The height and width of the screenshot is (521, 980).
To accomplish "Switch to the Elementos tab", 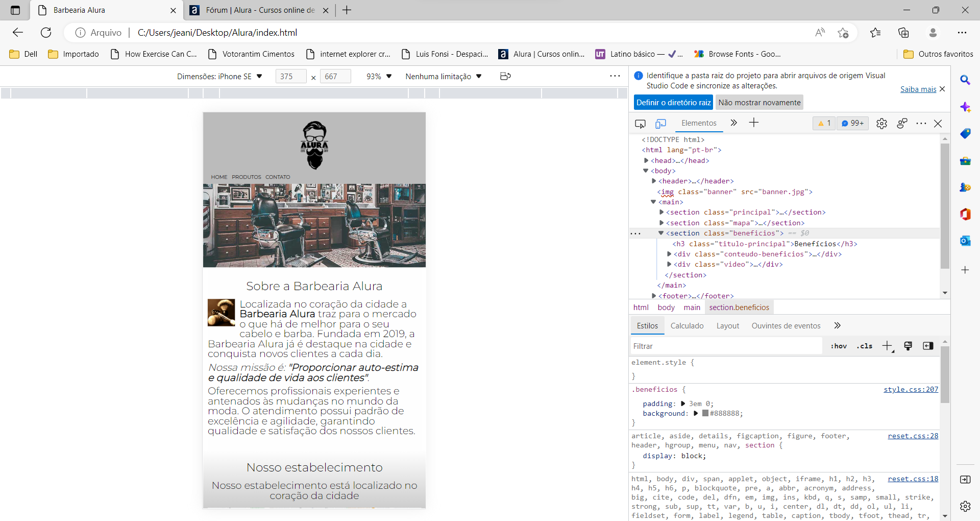I will tap(699, 123).
